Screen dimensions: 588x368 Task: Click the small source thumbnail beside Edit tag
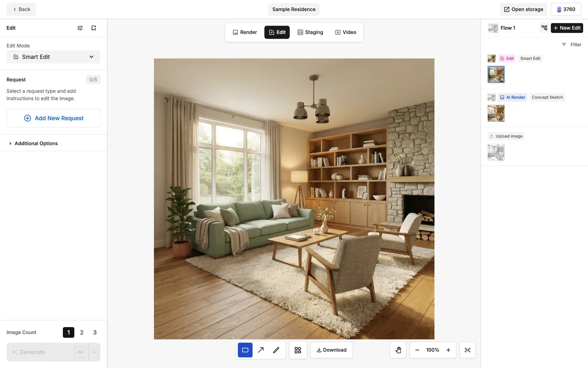[x=492, y=59]
